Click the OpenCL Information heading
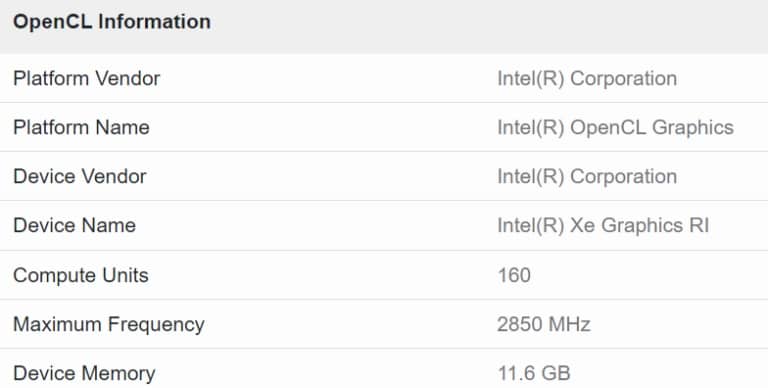The image size is (768, 388). point(112,22)
